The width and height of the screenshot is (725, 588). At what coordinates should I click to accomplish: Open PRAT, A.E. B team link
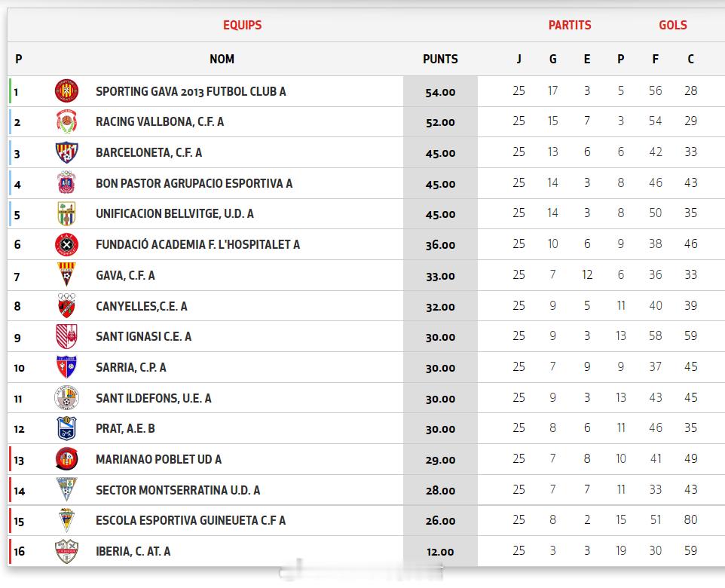tap(125, 428)
